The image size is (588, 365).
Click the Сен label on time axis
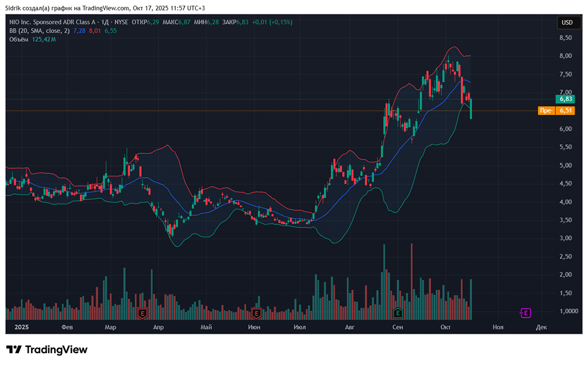click(x=397, y=327)
